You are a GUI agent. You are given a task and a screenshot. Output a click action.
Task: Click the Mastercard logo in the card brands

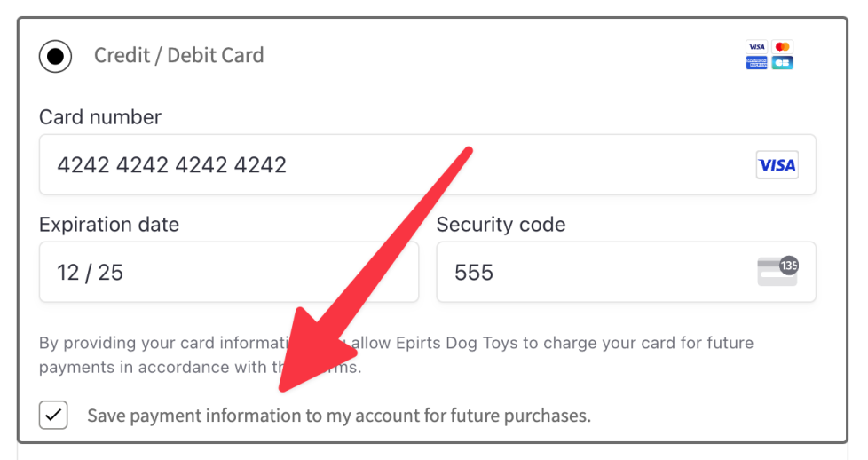pyautogui.click(x=782, y=46)
